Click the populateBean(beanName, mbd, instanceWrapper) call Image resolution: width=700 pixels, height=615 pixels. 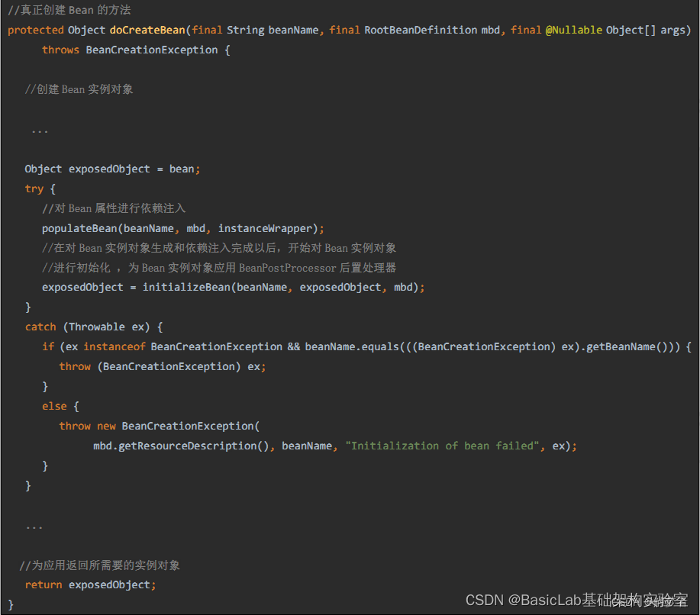(183, 228)
